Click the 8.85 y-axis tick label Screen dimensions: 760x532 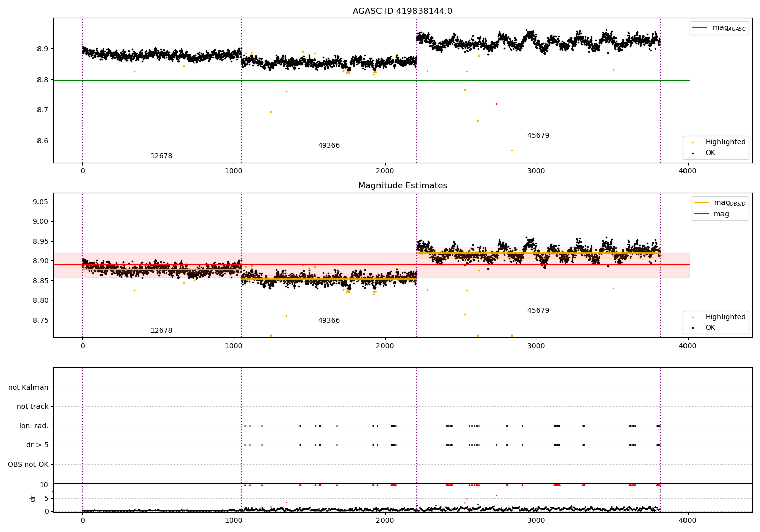[x=42, y=281]
